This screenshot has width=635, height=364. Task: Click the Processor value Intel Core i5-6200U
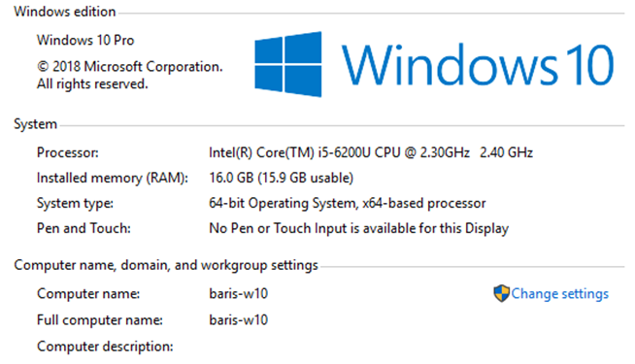click(x=371, y=152)
